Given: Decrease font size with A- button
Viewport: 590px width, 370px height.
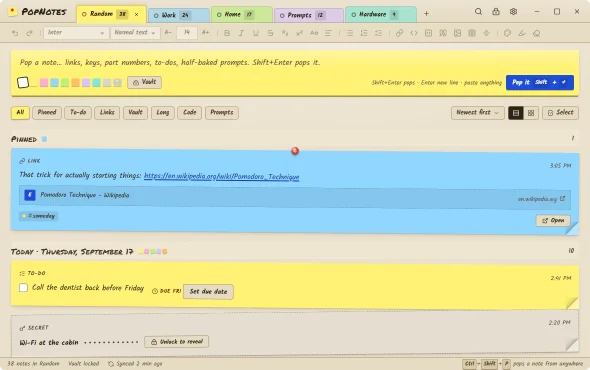Looking at the screenshot, I should pos(168,33).
